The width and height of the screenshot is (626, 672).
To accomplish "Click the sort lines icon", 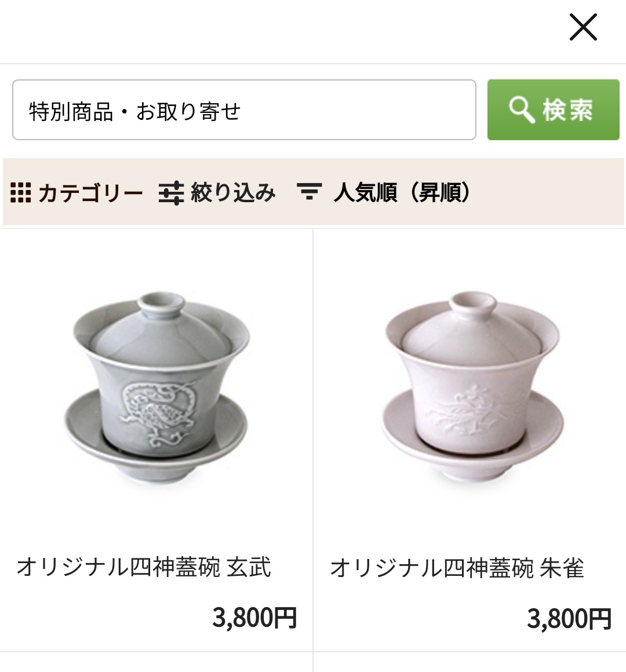I will tap(310, 192).
